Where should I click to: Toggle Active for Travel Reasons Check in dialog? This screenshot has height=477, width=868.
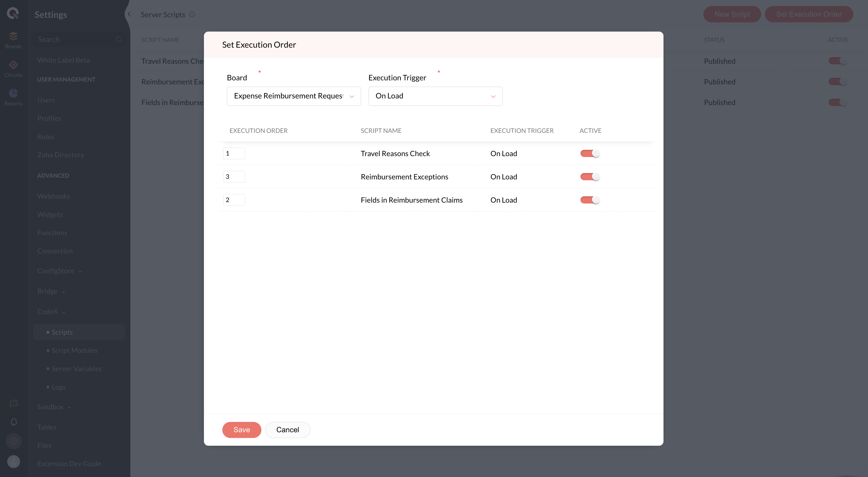590,154
